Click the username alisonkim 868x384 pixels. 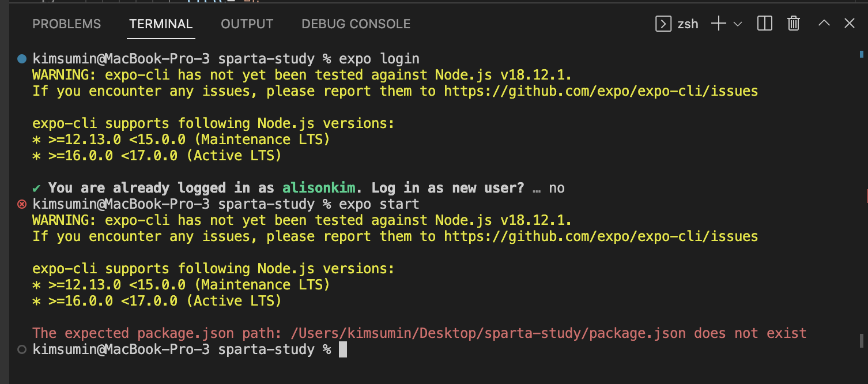(x=319, y=188)
